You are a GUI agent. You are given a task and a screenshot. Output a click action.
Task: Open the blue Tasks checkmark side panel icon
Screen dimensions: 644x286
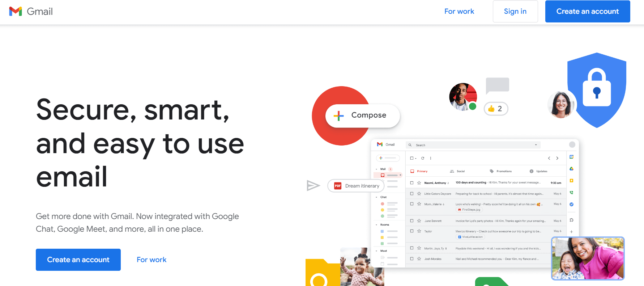(572, 204)
